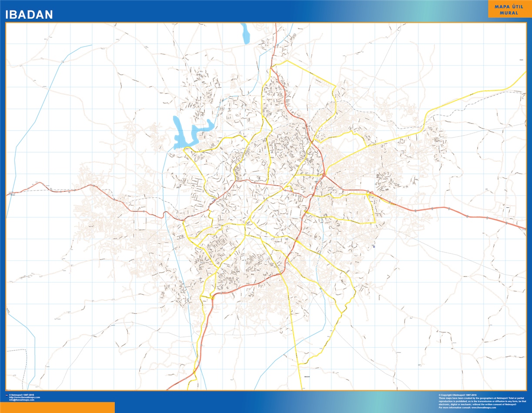Image resolution: width=532 pixels, height=413 pixels.
Task: Click the orange rectangle in bottom-left corner
Action: coord(57,407)
